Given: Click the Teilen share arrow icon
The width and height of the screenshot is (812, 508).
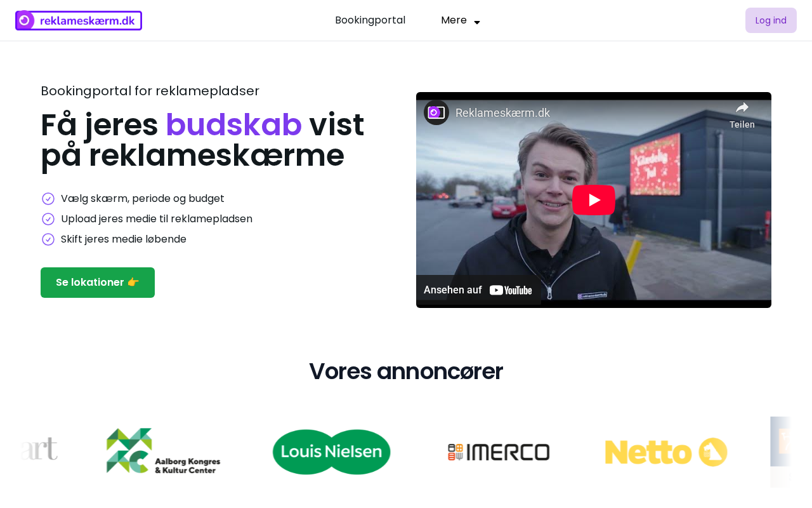Looking at the screenshot, I should [742, 108].
